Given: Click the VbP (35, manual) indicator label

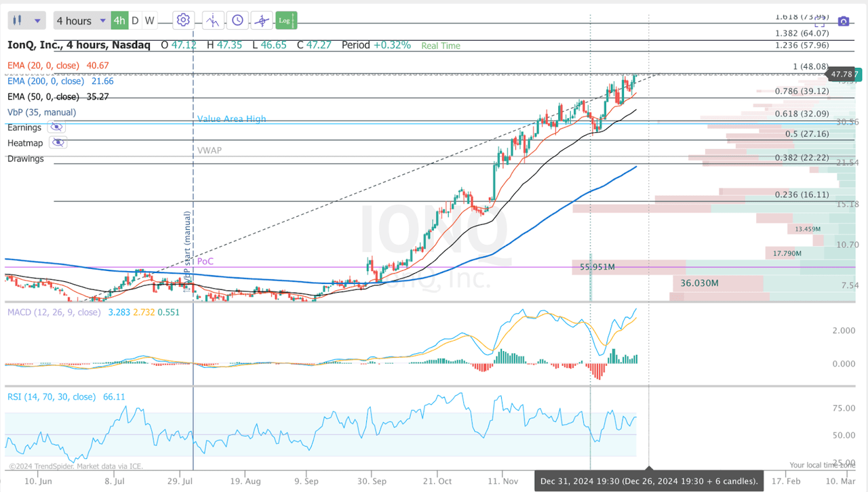Looking at the screenshot, I should pos(41,112).
